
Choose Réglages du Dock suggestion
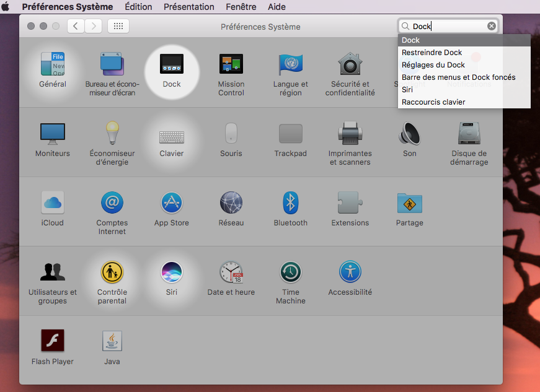pos(464,65)
